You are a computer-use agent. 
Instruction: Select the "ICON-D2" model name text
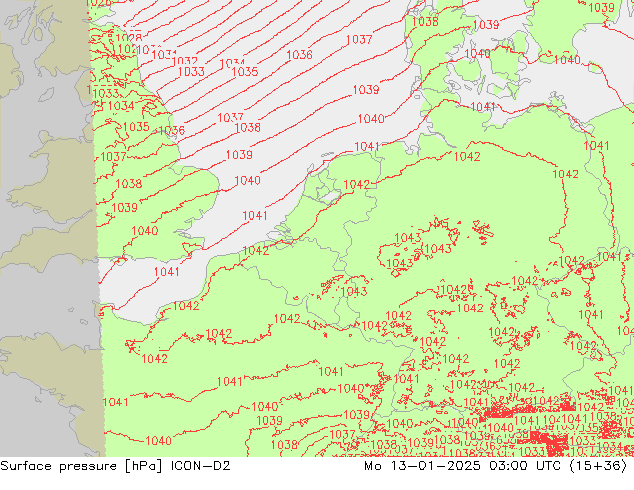point(201,466)
